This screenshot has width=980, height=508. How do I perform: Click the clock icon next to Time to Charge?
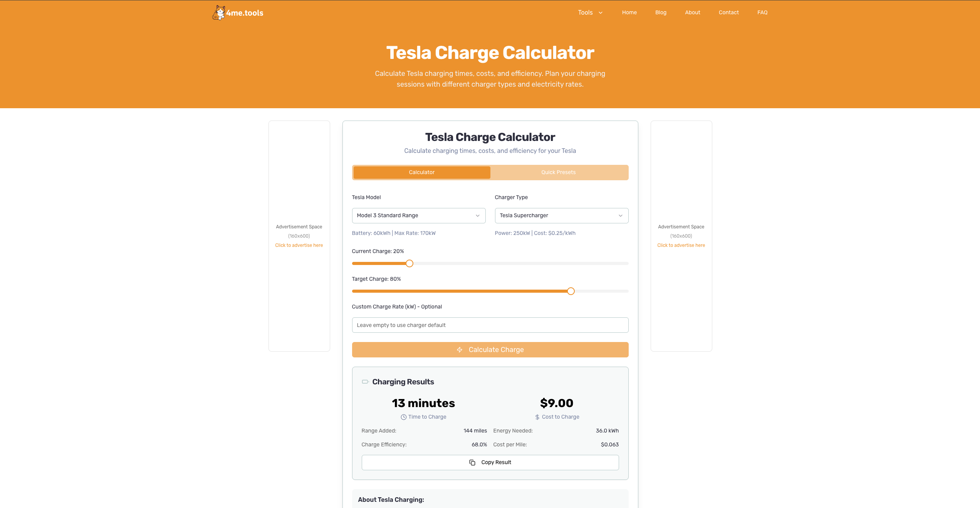click(x=404, y=417)
